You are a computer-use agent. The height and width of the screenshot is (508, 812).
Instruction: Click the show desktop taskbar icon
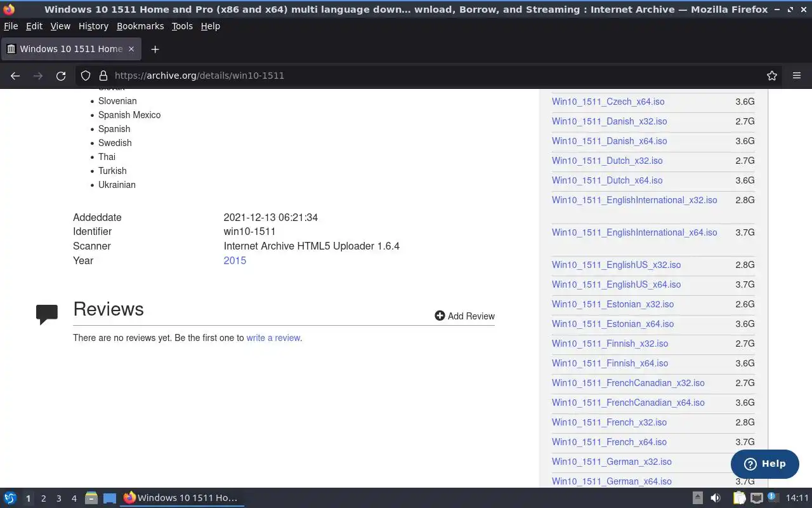[x=109, y=498]
